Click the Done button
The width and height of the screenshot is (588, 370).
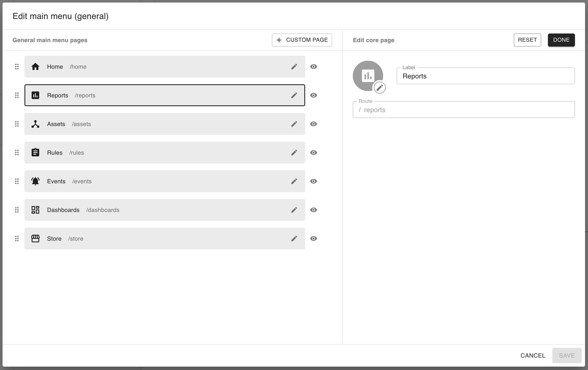(561, 40)
